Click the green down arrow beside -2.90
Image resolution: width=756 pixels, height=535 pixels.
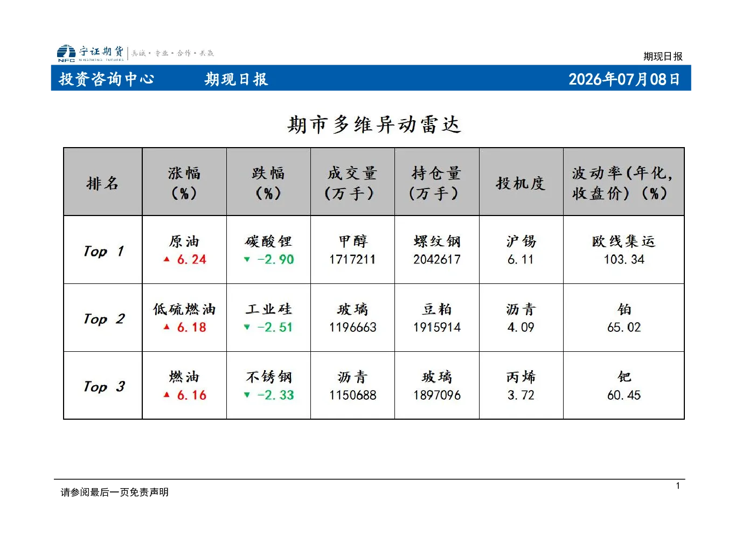[x=247, y=259]
